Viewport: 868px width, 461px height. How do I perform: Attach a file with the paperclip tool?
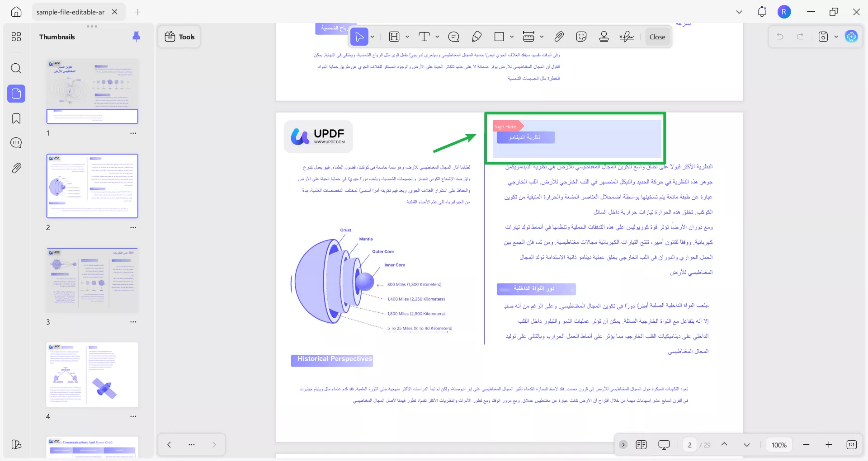559,37
